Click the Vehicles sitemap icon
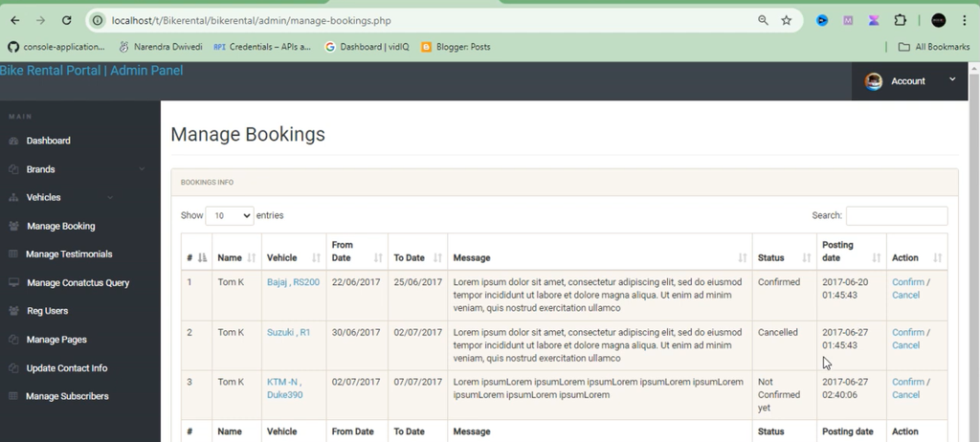 [x=13, y=197]
